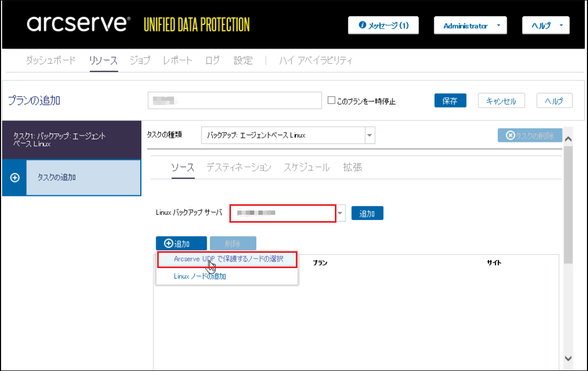This screenshot has width=588, height=371.
Task: Go to the スケジュール tab
Action: [x=306, y=167]
